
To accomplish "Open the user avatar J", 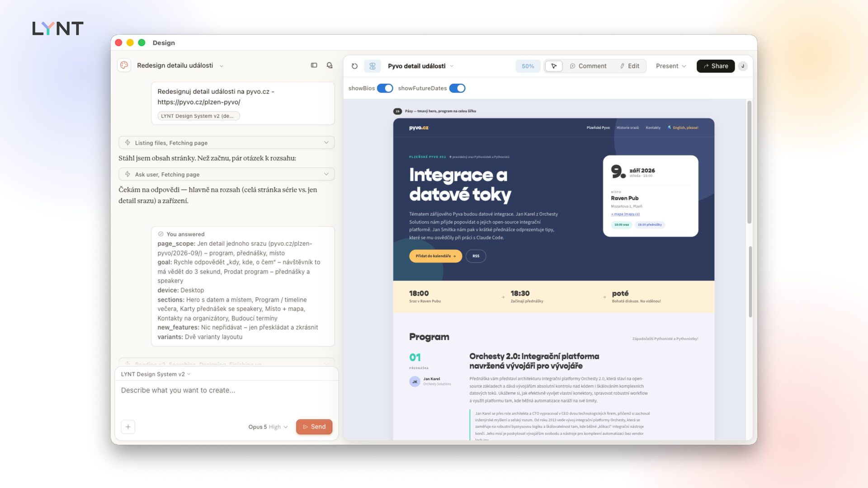I will pyautogui.click(x=743, y=66).
